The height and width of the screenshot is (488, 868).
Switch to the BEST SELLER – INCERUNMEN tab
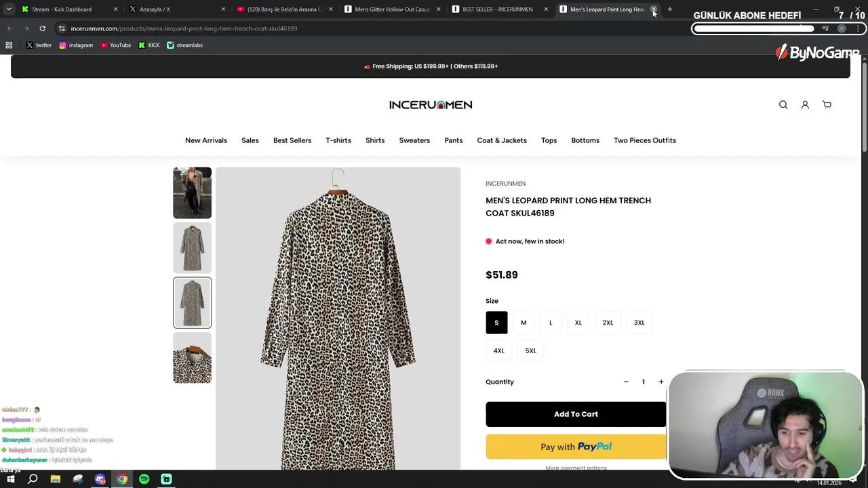[497, 9]
